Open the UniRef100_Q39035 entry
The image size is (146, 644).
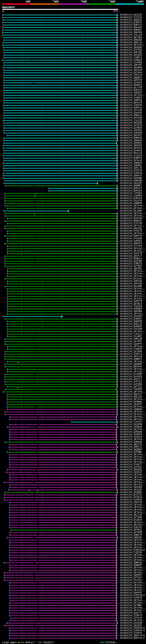pyautogui.click(x=131, y=105)
